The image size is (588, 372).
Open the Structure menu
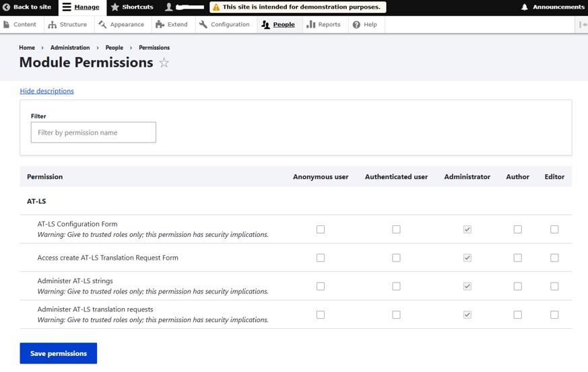point(67,25)
